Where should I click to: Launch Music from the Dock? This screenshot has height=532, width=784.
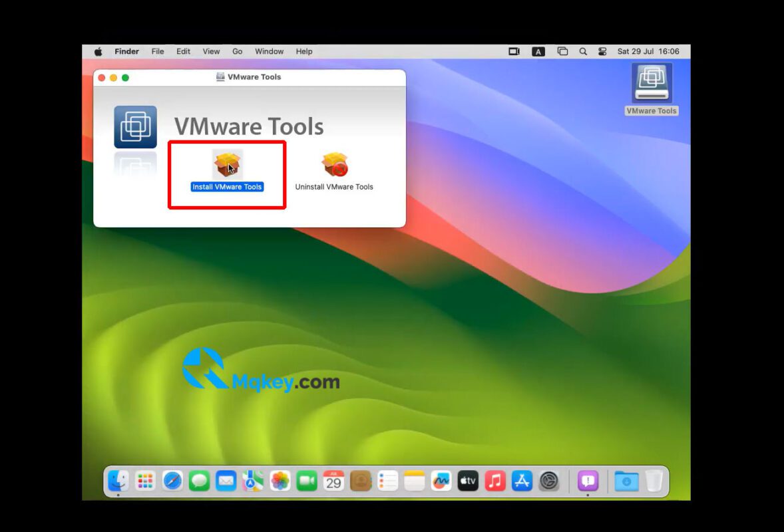click(x=495, y=481)
